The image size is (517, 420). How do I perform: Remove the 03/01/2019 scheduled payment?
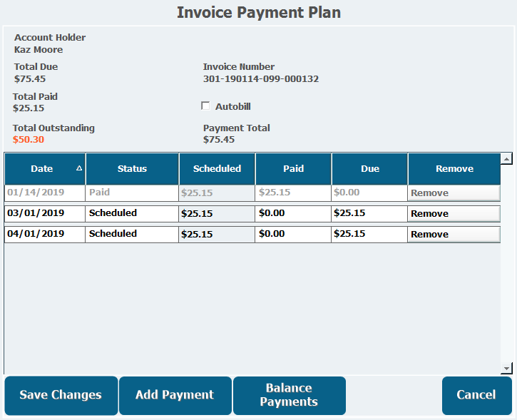[454, 214]
